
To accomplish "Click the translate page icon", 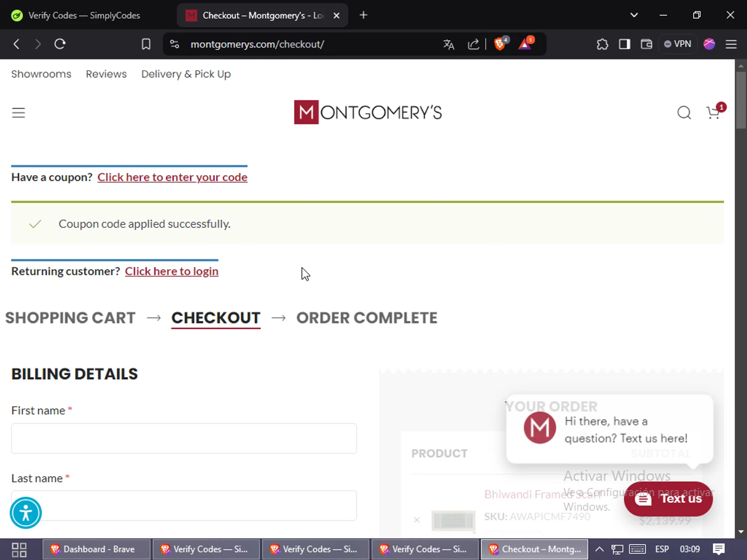I will click(x=449, y=44).
